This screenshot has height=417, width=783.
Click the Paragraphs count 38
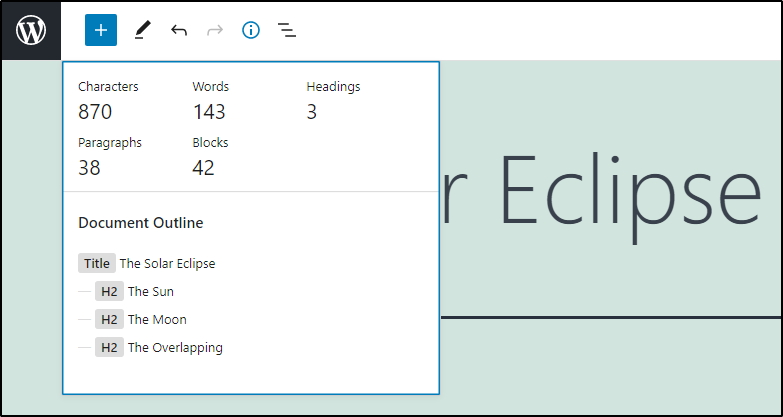coord(89,168)
